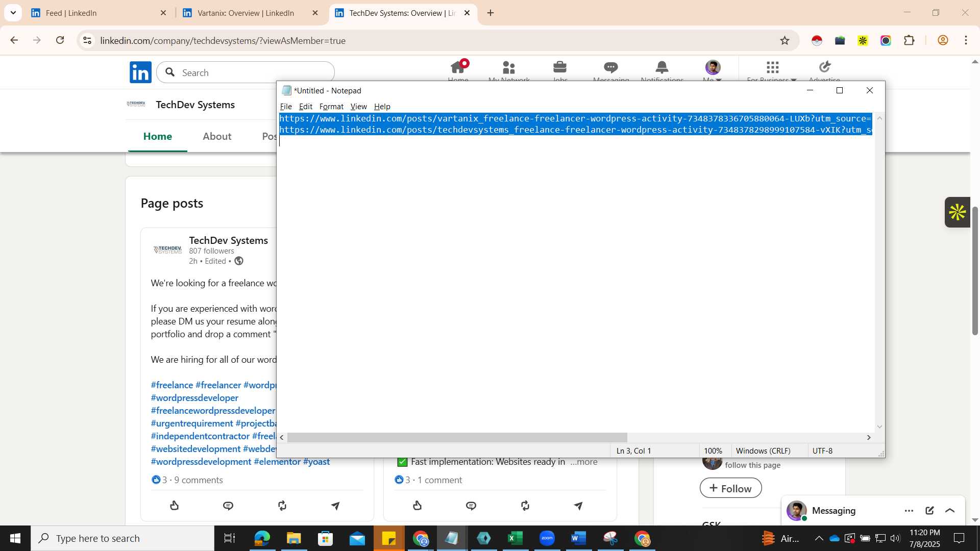
Task: Open Windows notification center icon
Action: [959, 538]
